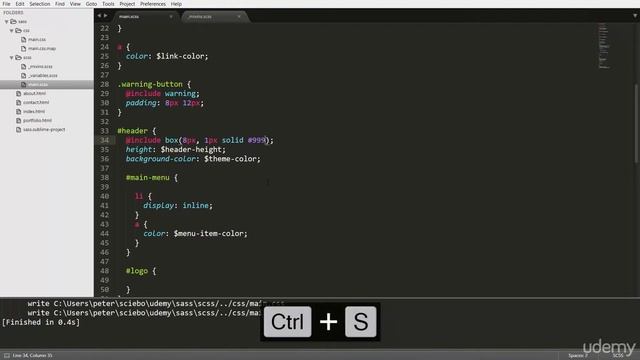Close the _mixins.scss editor tab
This screenshot has height=360, width=640.
(x=239, y=17)
